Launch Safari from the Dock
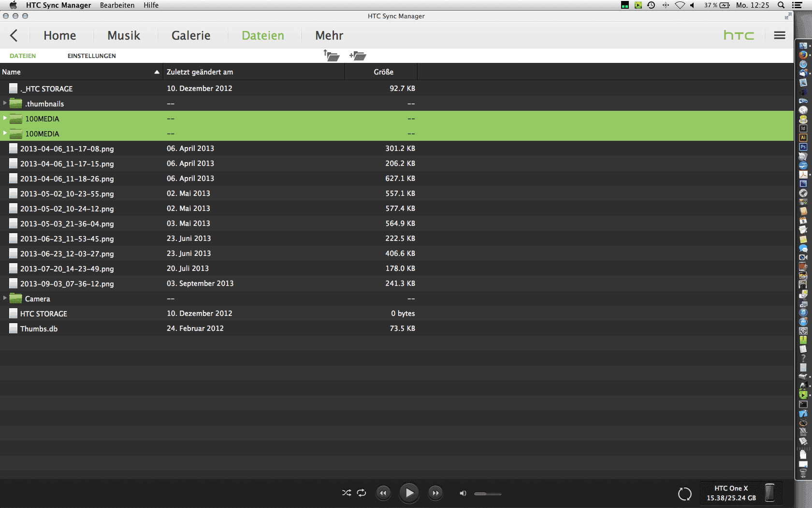812x508 pixels. tap(803, 64)
